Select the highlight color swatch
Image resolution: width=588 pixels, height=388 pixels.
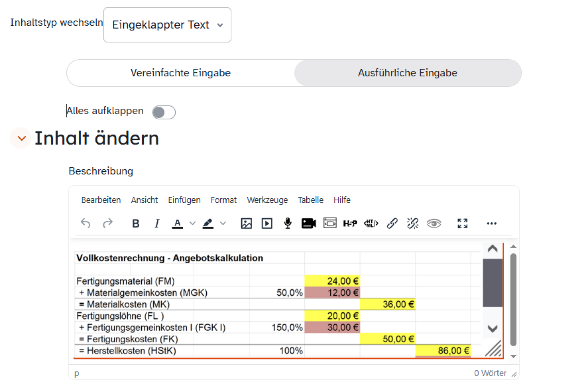(x=208, y=223)
